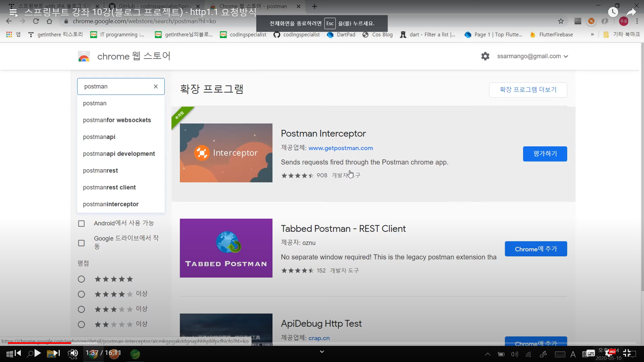Check the Google Drive filter checkbox
644x362 pixels.
point(81,243)
